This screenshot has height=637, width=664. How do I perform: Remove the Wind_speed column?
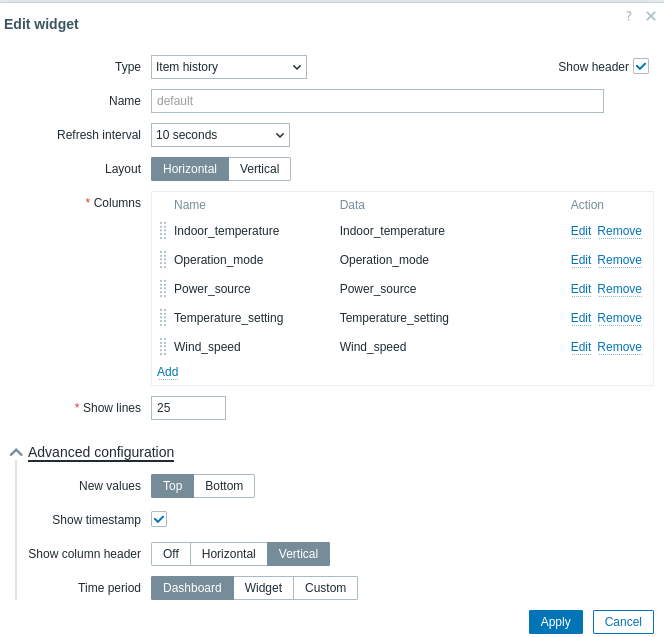tap(619, 347)
